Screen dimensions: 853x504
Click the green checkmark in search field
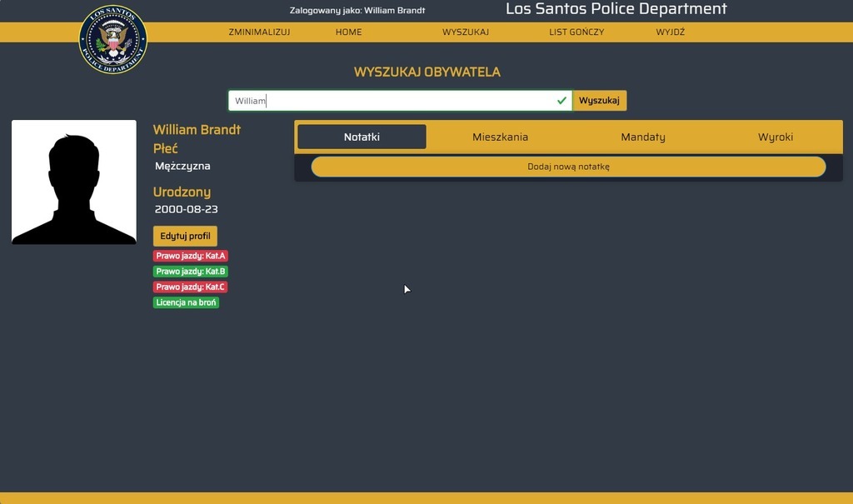tap(561, 101)
